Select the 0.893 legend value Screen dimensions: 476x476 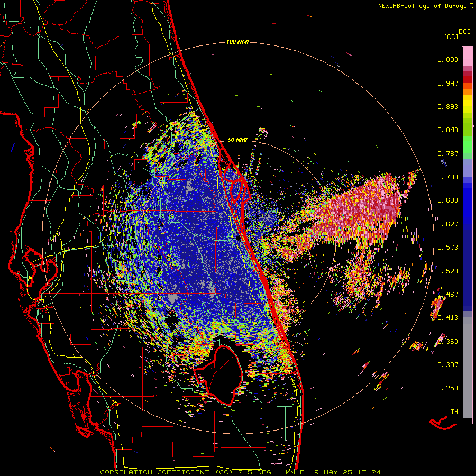coord(448,106)
